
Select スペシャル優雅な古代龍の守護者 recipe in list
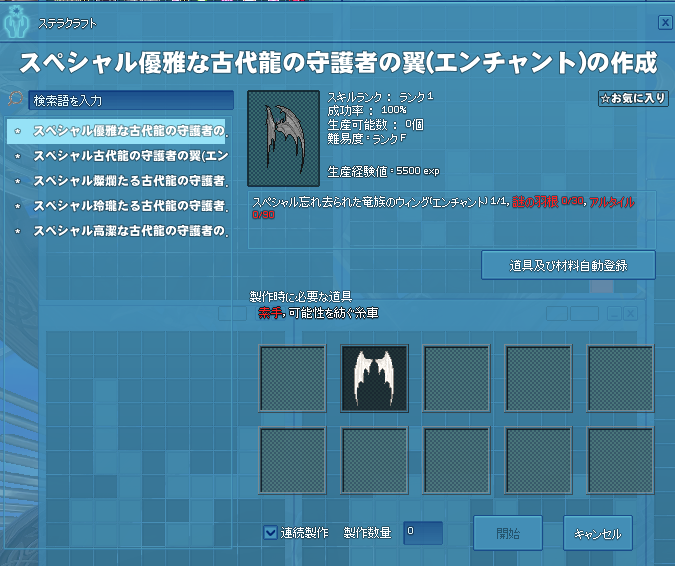(x=130, y=131)
